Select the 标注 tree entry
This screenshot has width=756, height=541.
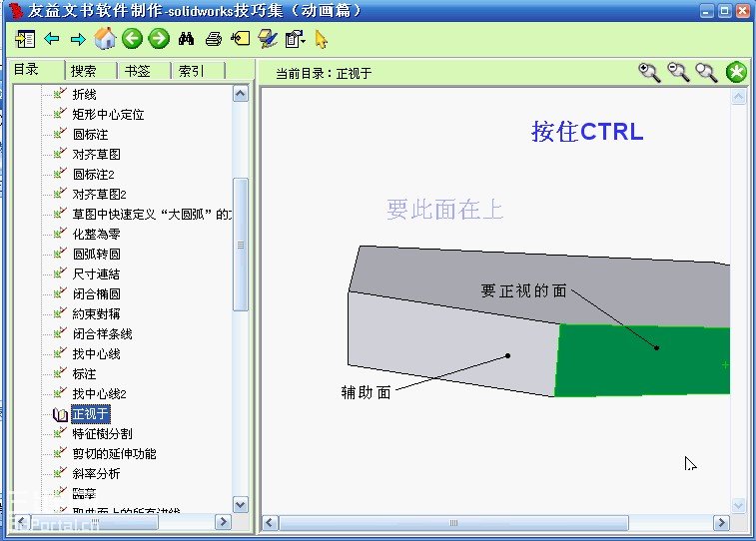pyautogui.click(x=84, y=374)
